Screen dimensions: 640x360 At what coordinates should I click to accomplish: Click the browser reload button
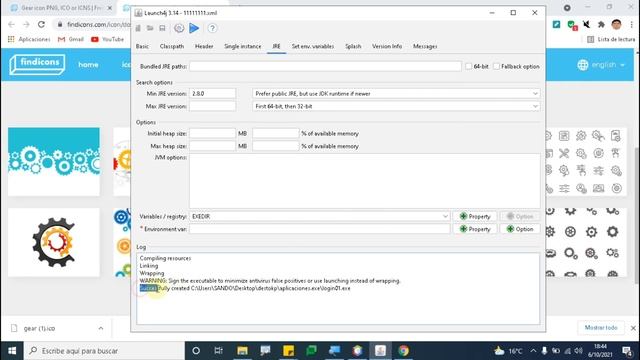tap(41, 24)
